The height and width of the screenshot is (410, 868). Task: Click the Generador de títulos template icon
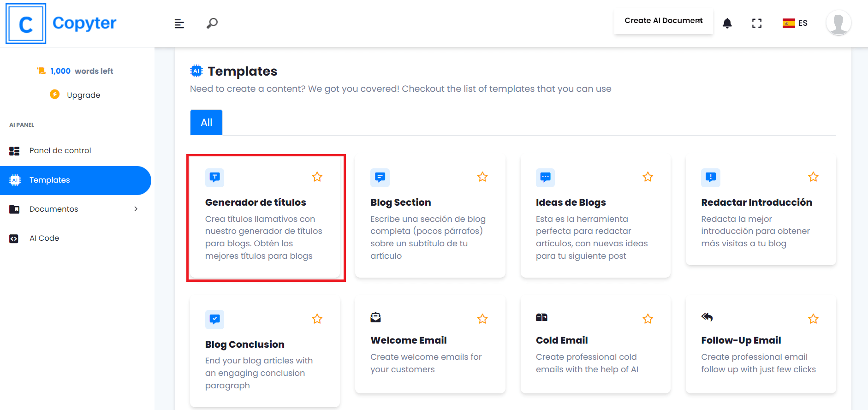[214, 177]
